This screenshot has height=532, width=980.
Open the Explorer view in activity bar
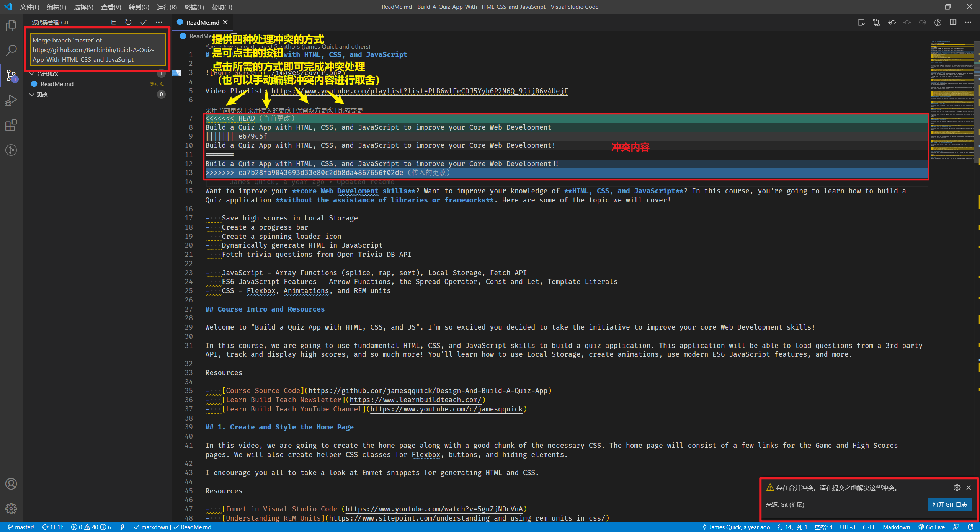pyautogui.click(x=11, y=26)
